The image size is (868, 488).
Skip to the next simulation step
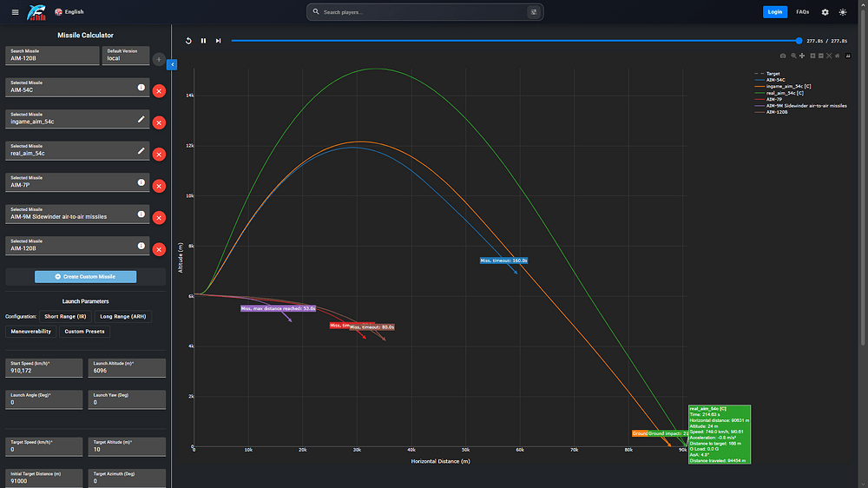coord(218,41)
